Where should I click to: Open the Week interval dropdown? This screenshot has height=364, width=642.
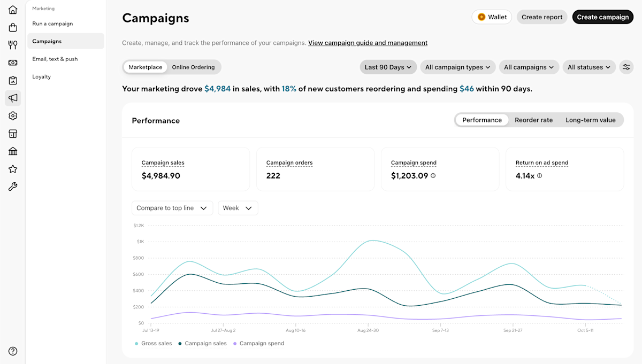[x=238, y=208]
